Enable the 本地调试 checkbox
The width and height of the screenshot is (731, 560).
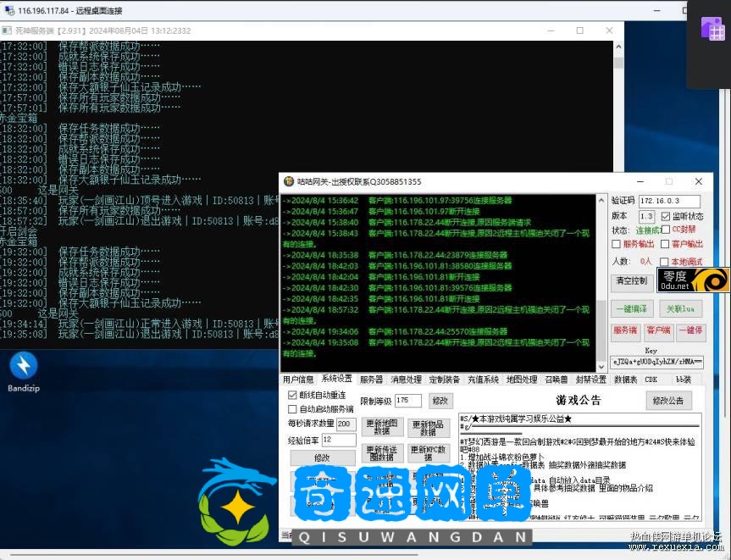[665, 262]
